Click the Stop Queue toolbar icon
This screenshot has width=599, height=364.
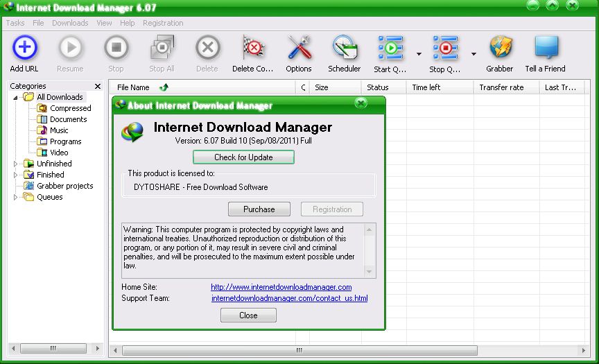point(445,48)
